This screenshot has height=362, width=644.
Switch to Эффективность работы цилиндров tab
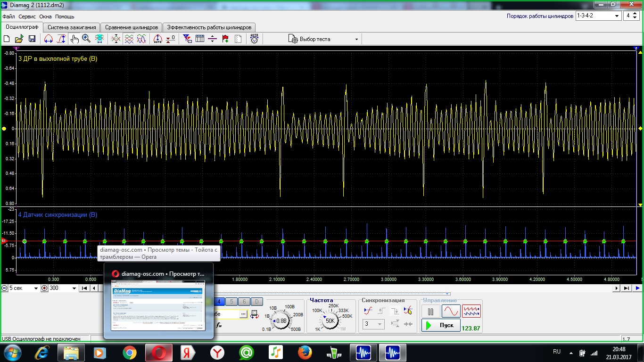[210, 27]
